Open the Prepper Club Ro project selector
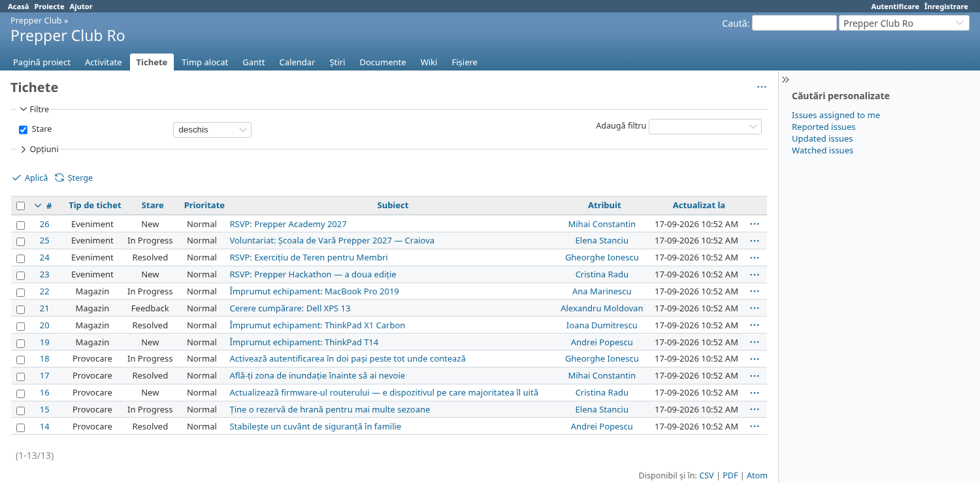This screenshot has height=483, width=980. coord(904,23)
